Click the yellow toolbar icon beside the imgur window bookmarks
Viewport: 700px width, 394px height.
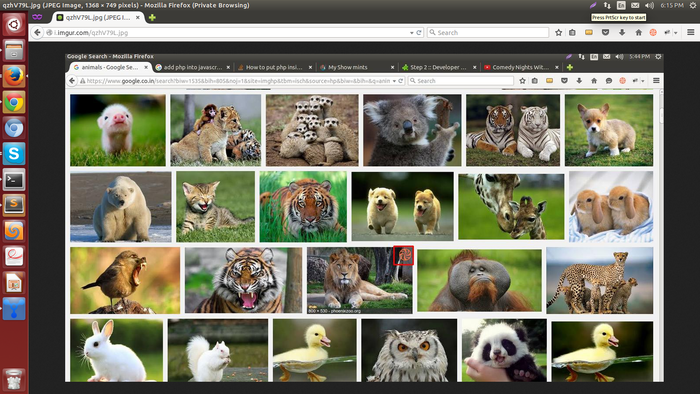pos(589,33)
